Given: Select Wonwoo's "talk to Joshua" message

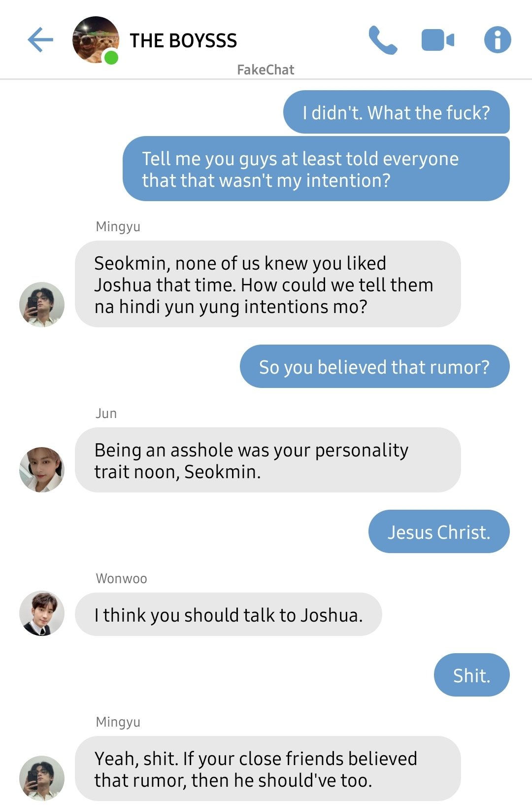Looking at the screenshot, I should pos(229,614).
